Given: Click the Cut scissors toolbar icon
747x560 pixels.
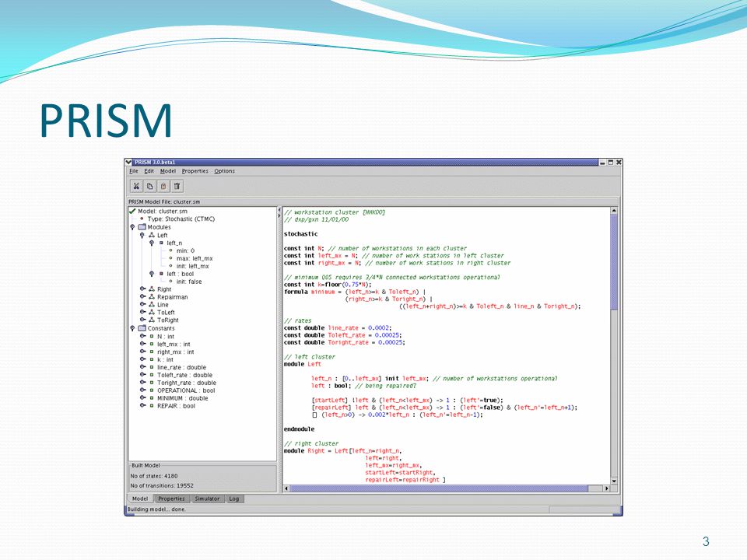Looking at the screenshot, I should click(136, 186).
